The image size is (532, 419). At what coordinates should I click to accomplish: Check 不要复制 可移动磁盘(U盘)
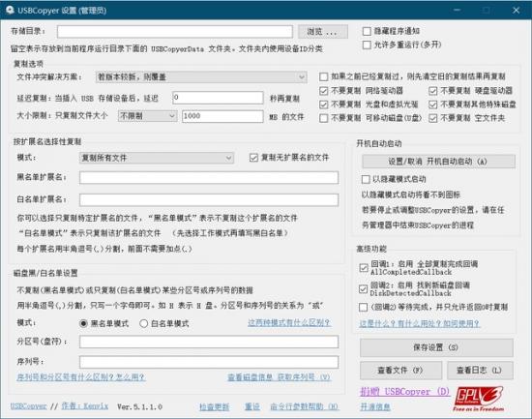click(x=323, y=118)
